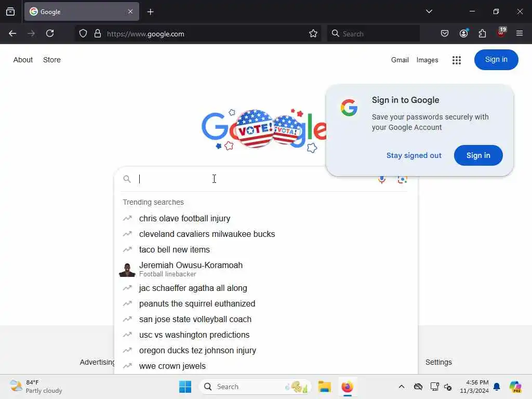
Task: Select suggestion usc vs washington predictions
Action: (266, 335)
